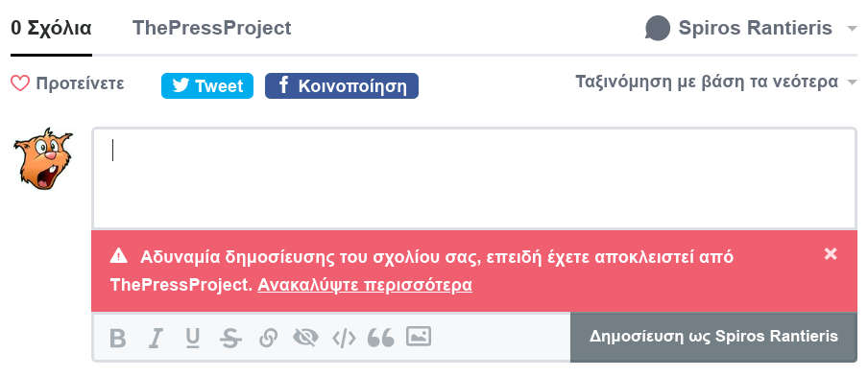Image resolution: width=868 pixels, height=377 pixels.
Task: Expand the Ταξινόμηση με βάση τα νεότερα sort menu
Action: coord(715,82)
